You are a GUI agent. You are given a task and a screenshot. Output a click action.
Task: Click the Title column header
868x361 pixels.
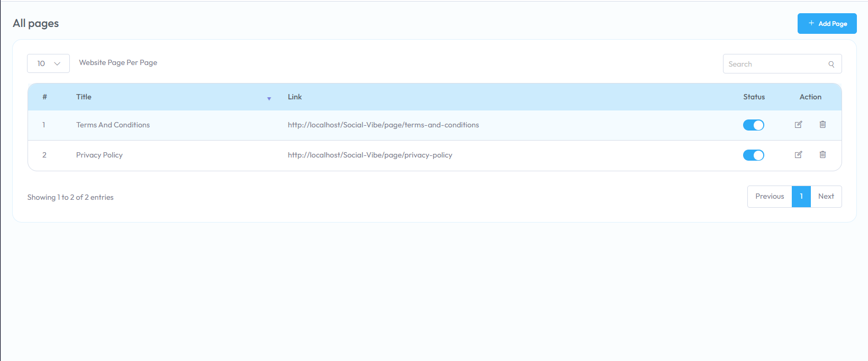click(x=84, y=97)
